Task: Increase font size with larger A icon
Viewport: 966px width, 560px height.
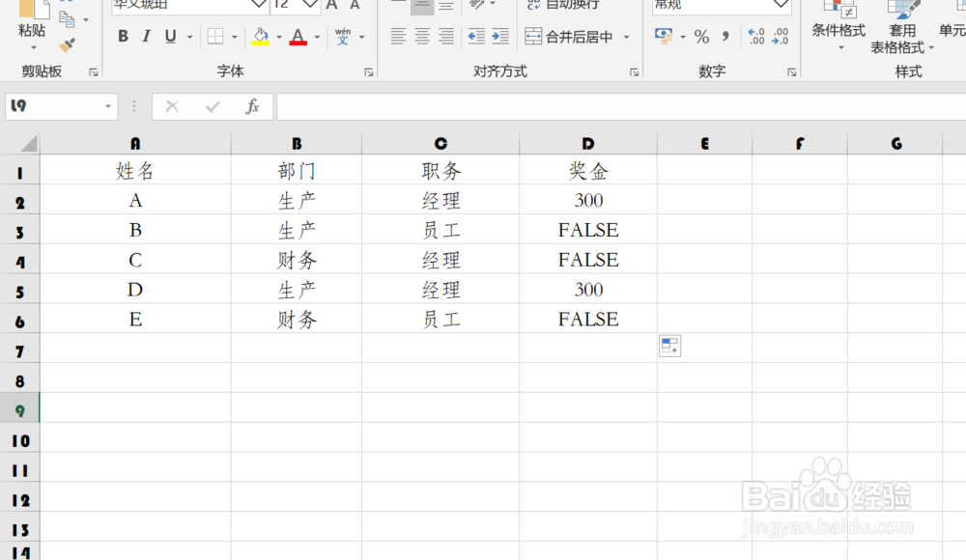Action: click(x=332, y=5)
